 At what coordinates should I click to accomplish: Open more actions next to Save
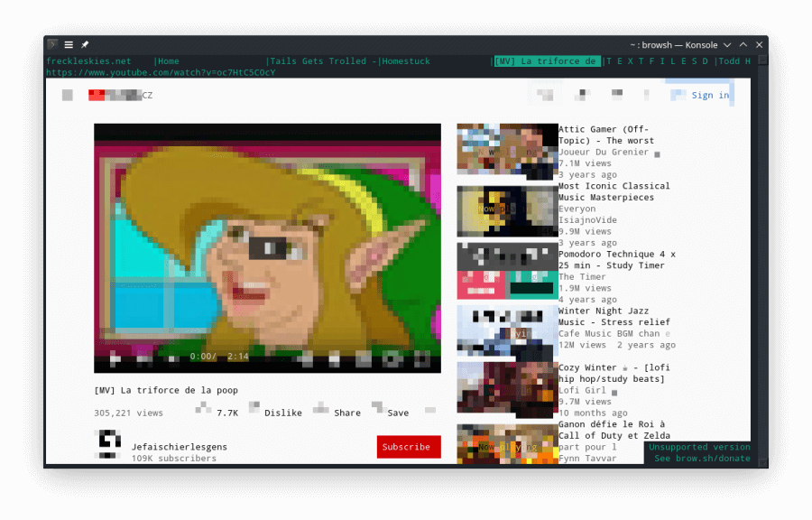pos(429,410)
